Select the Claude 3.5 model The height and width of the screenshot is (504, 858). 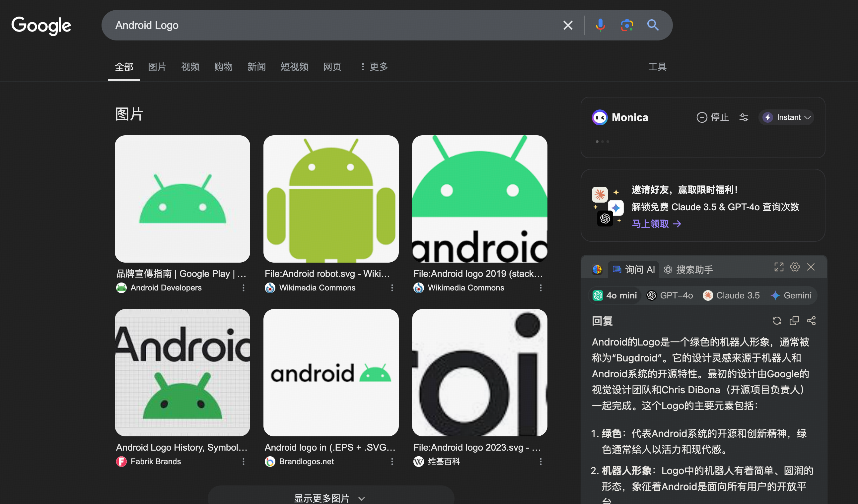[731, 295]
